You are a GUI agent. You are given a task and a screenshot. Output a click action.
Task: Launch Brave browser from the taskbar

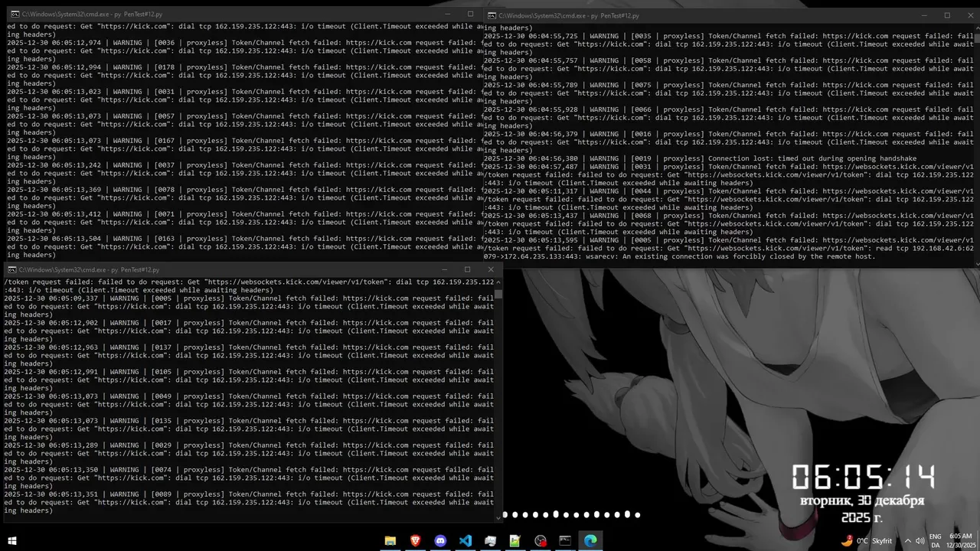pos(415,541)
